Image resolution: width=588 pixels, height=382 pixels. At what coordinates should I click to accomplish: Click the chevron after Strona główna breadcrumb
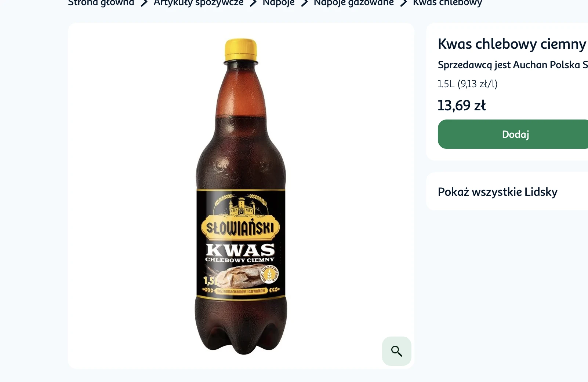pyautogui.click(x=144, y=3)
